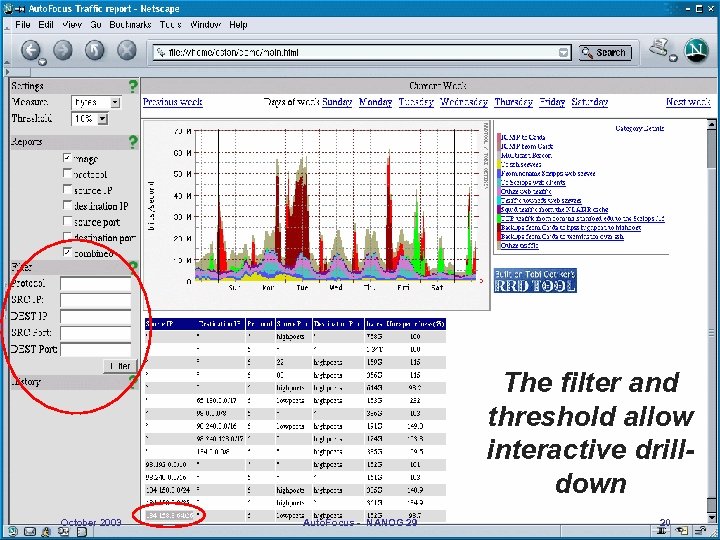
Task: Open the Instant Messenger icon in status bar
Action: 46,531
